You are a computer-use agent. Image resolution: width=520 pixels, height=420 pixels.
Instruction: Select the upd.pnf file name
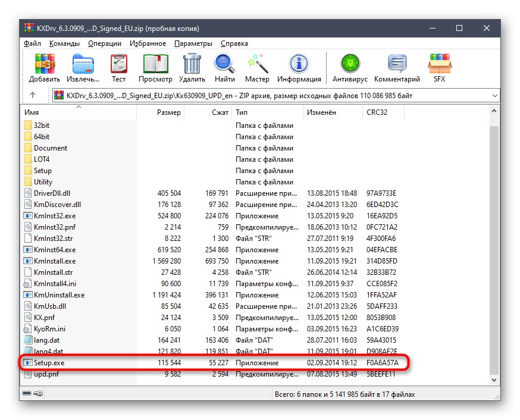click(46, 374)
